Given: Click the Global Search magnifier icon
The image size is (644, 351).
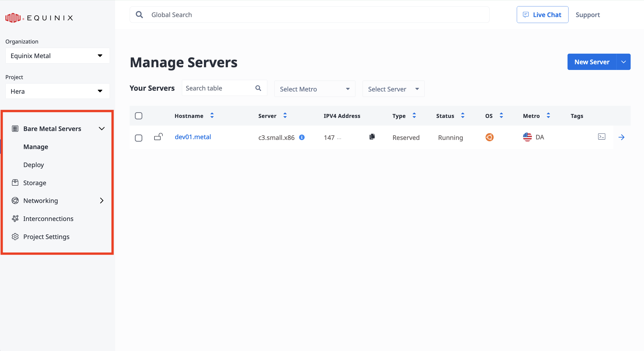Looking at the screenshot, I should point(139,15).
